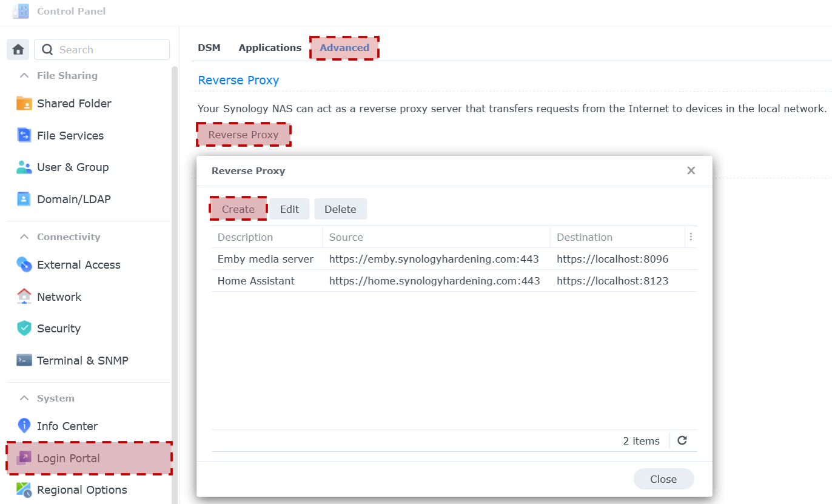832x504 pixels.
Task: Create a new reverse proxy rule
Action: tap(238, 209)
